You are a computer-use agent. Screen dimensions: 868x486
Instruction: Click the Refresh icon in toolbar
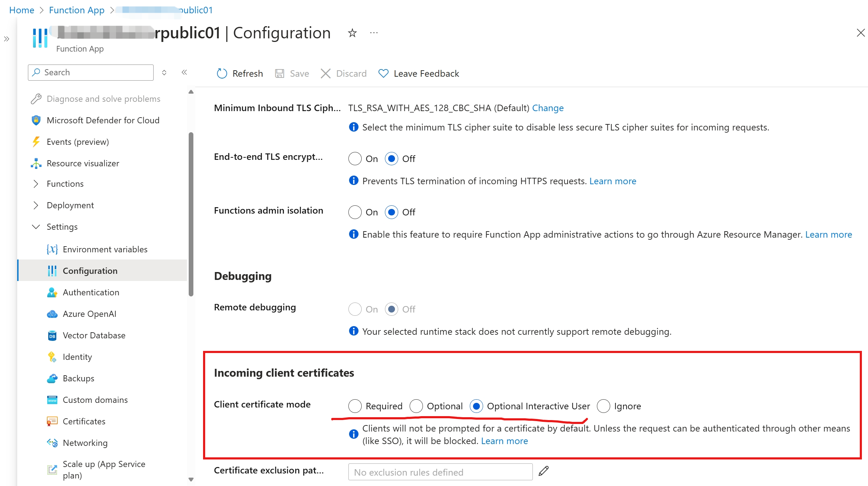point(222,73)
